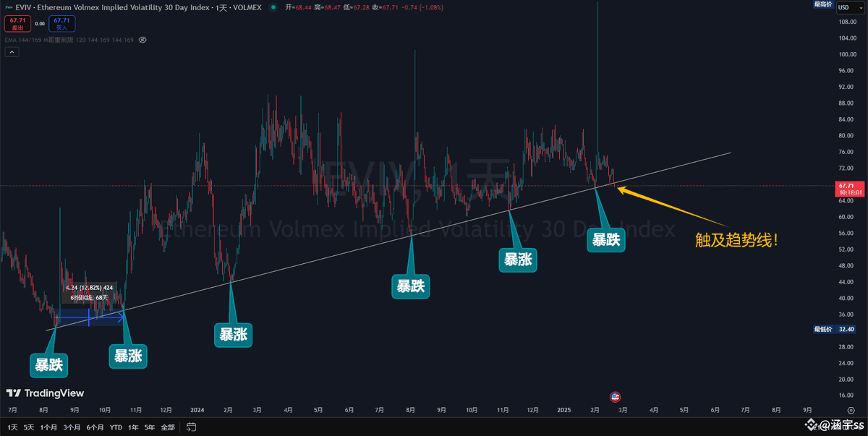Select the 1个月 time range
868x436 pixels.
[x=48, y=427]
